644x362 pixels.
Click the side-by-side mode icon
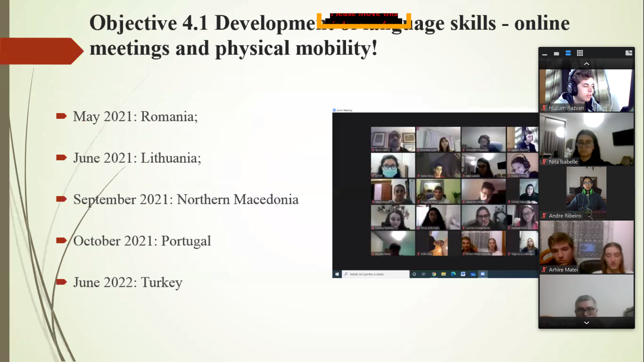pos(629,53)
